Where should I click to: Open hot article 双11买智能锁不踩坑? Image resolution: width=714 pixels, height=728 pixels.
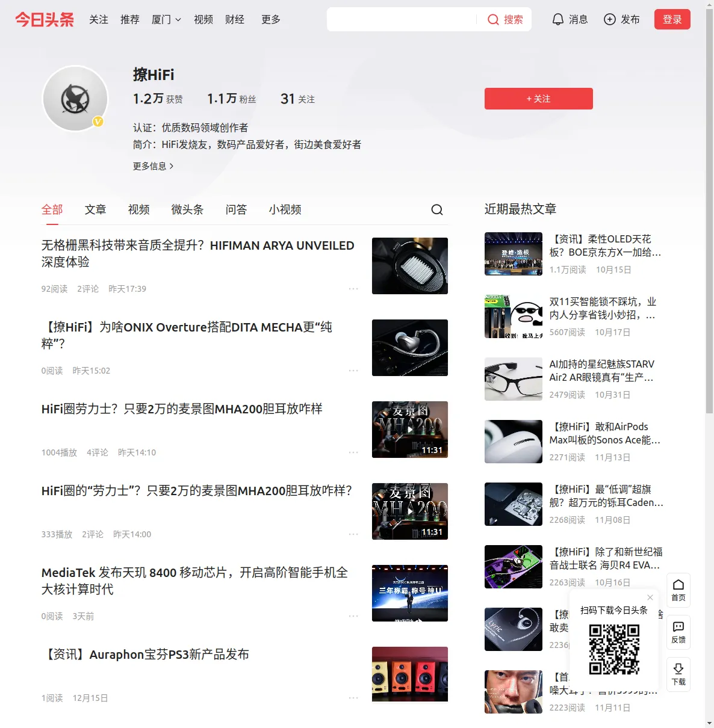[x=603, y=308]
